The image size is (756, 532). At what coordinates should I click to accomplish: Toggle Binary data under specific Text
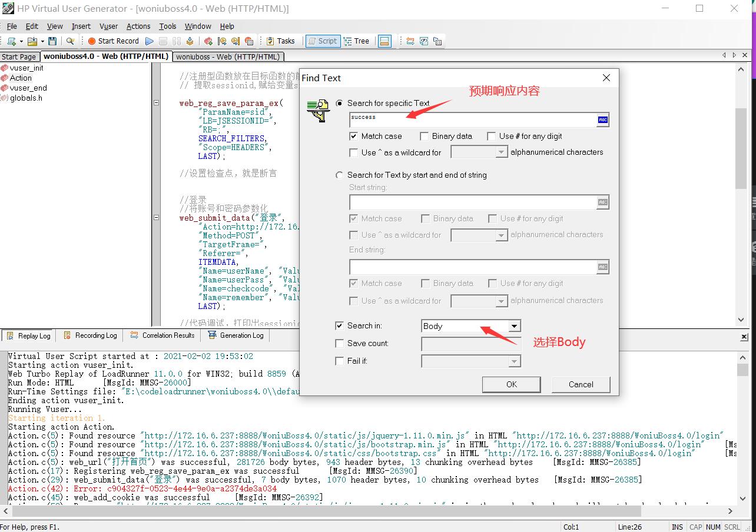coord(424,136)
